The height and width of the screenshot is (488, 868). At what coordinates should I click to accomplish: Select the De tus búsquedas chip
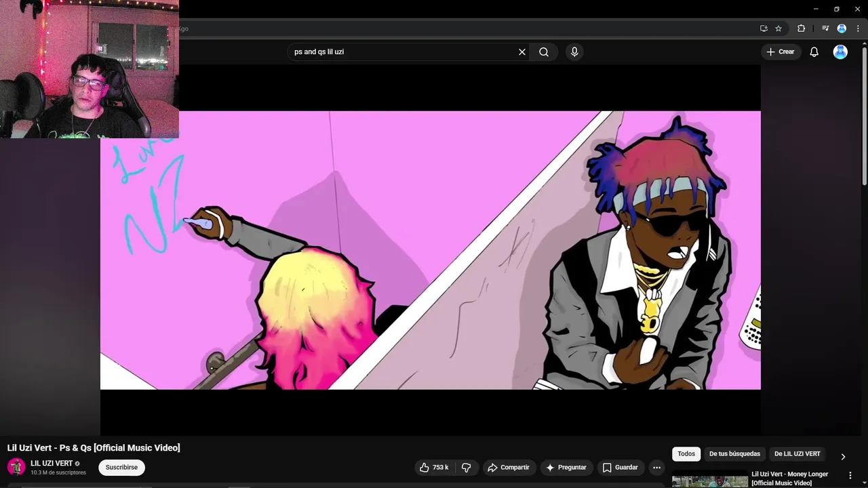tap(734, 453)
